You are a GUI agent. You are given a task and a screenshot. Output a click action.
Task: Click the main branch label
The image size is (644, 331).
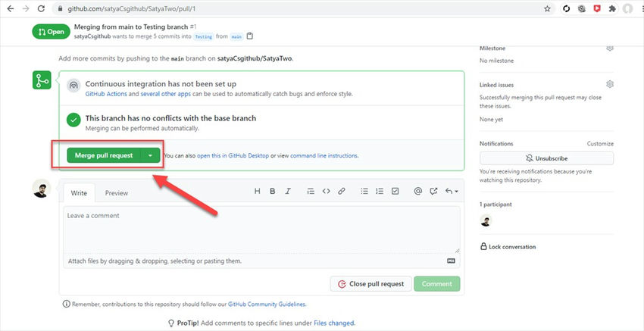[x=236, y=36]
